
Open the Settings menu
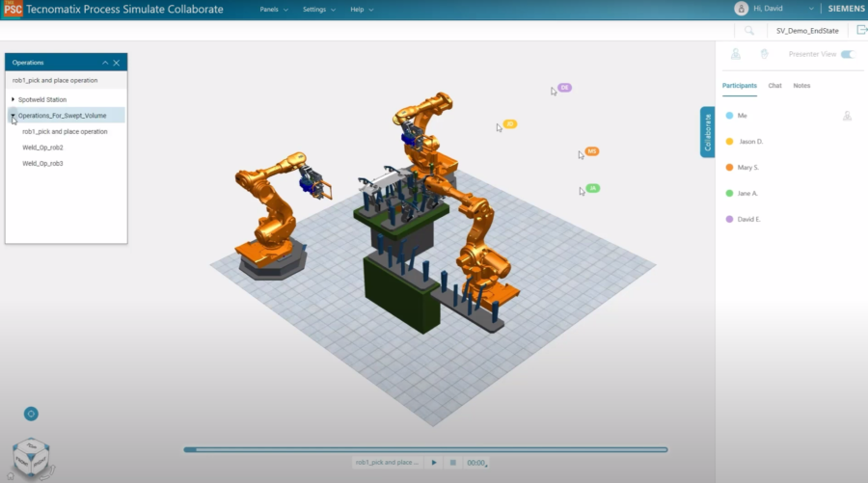click(319, 10)
